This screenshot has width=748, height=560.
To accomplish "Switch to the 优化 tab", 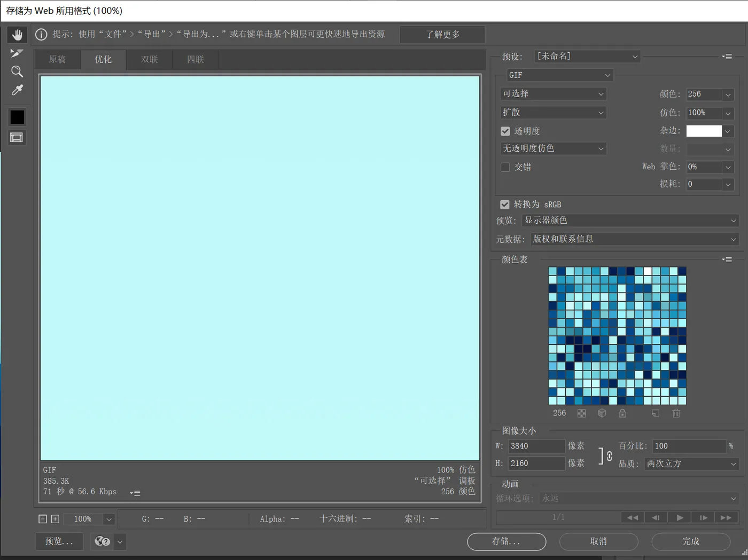I will pos(103,59).
